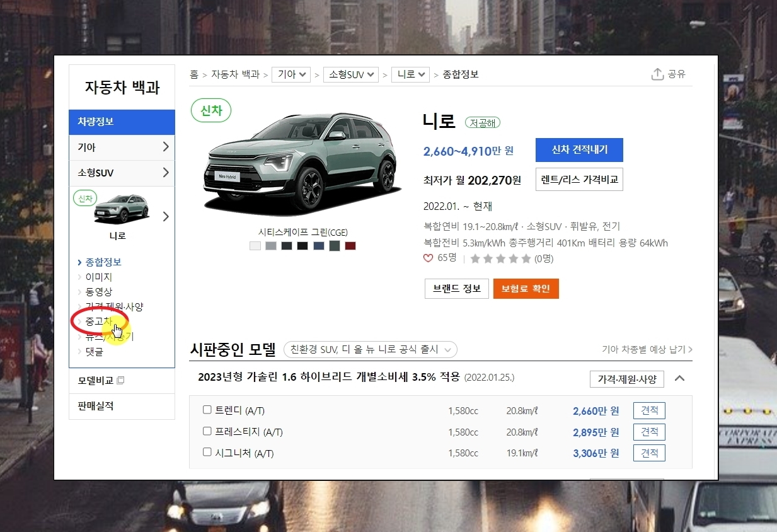Click the 2,895만 원 price of 프레스티지
The image size is (777, 532).
coord(596,432)
